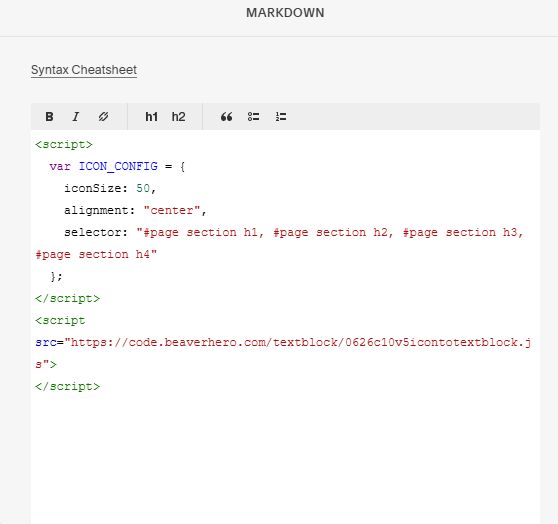This screenshot has width=558, height=524.
Task: Click the closing '};' line
Action: 56,276
